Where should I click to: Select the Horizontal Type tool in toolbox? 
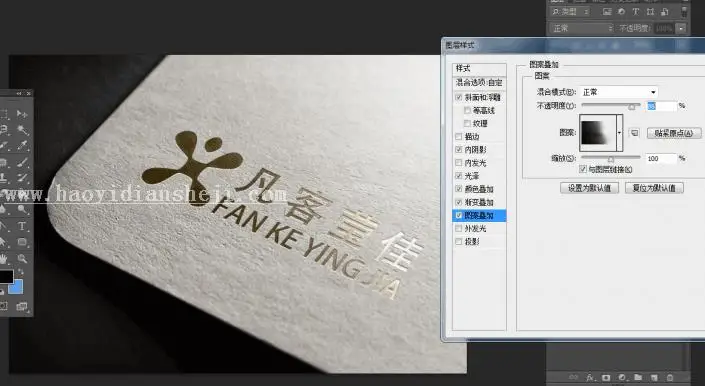22,226
